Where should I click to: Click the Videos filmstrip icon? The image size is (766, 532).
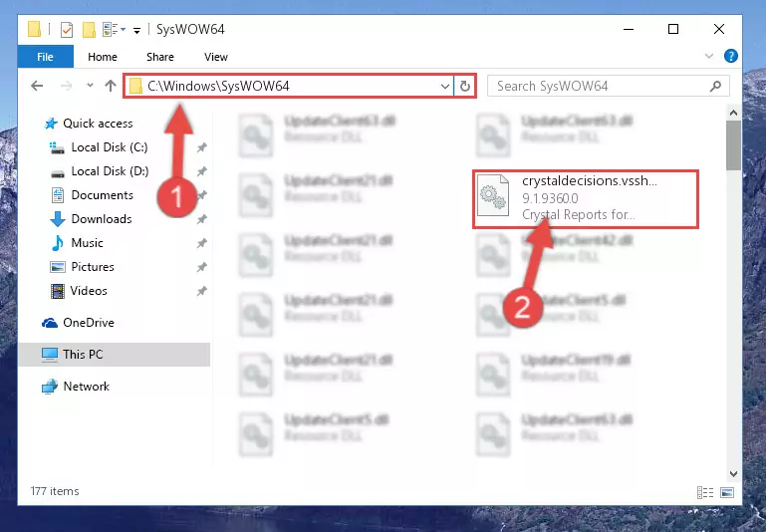coord(58,291)
